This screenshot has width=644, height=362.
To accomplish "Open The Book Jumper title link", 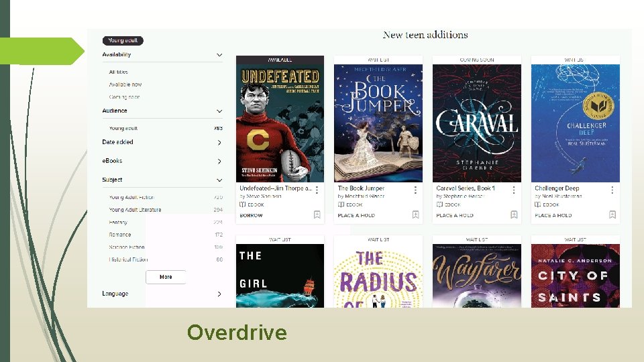I will [x=361, y=188].
